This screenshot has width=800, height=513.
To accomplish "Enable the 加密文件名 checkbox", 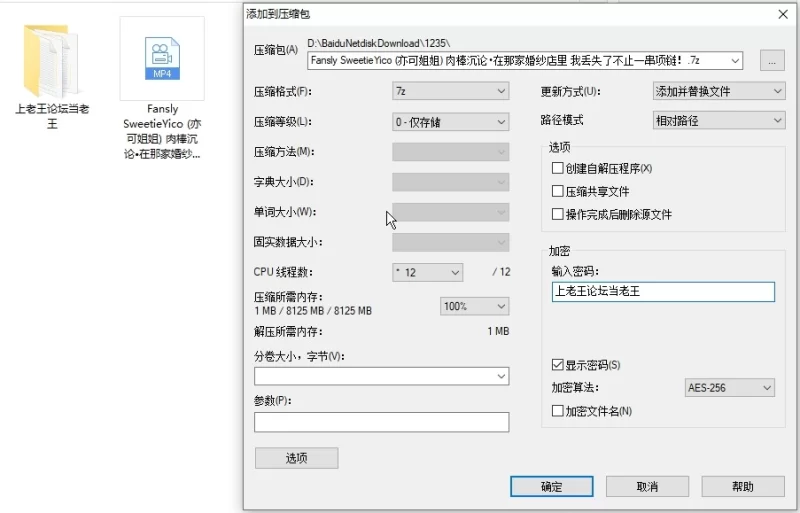I will click(x=558, y=411).
